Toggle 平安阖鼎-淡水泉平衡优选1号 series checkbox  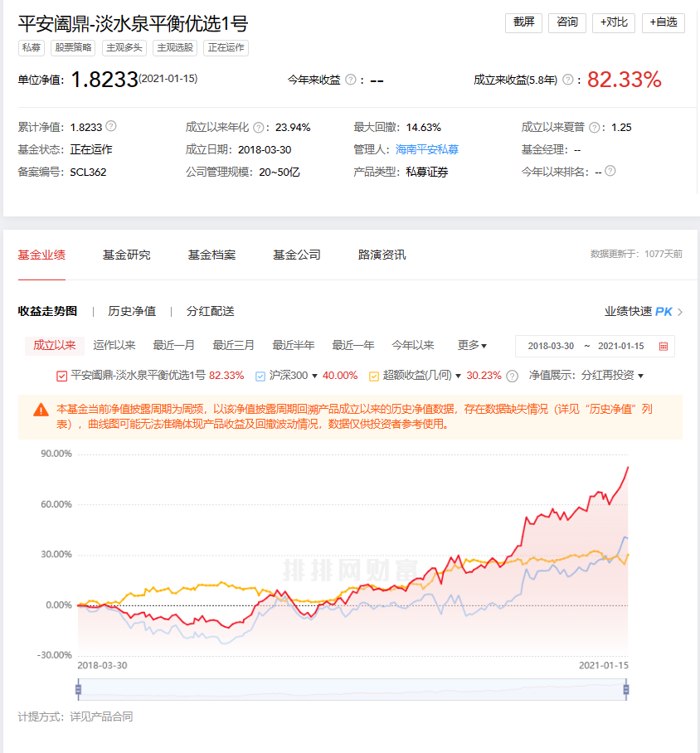(x=61, y=376)
